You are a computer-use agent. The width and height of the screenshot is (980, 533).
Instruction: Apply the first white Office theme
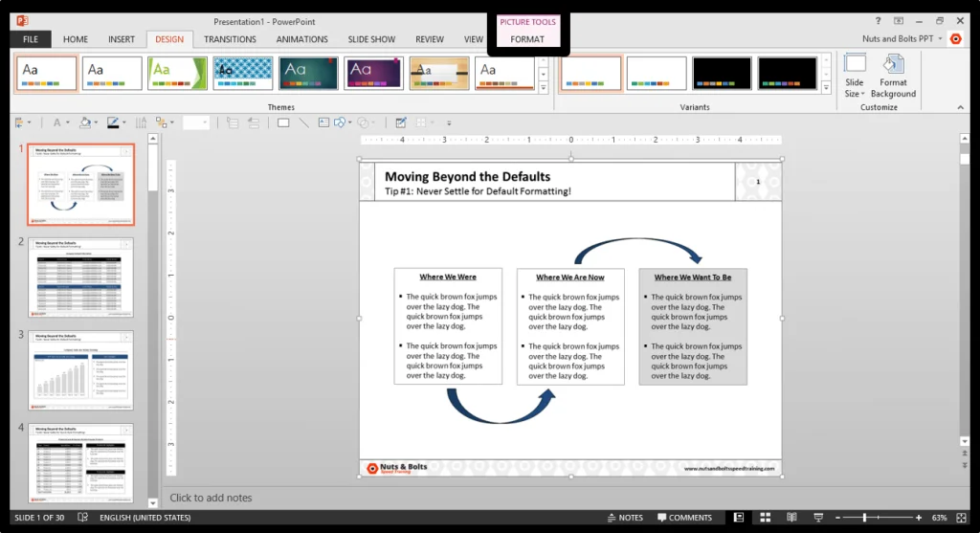click(47, 73)
